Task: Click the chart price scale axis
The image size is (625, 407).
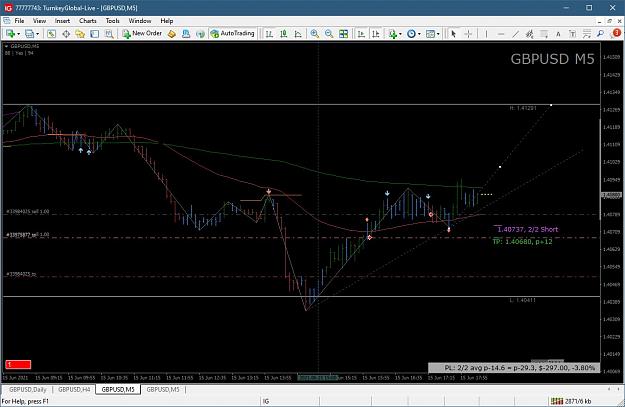Action: (611, 207)
